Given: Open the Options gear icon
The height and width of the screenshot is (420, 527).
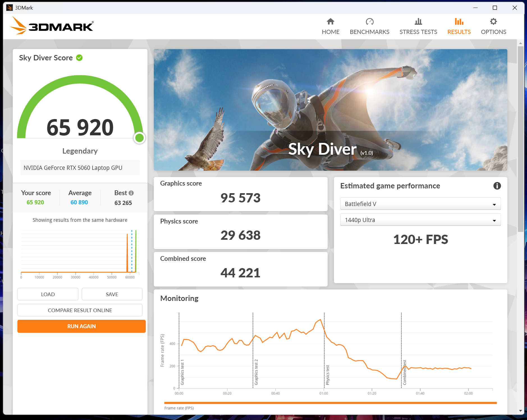Looking at the screenshot, I should pos(493,21).
